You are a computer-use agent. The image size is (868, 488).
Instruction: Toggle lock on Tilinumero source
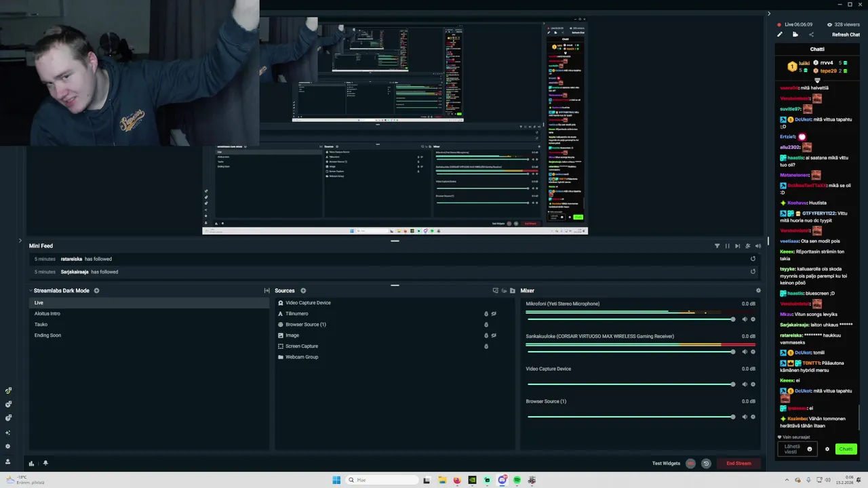tap(486, 314)
